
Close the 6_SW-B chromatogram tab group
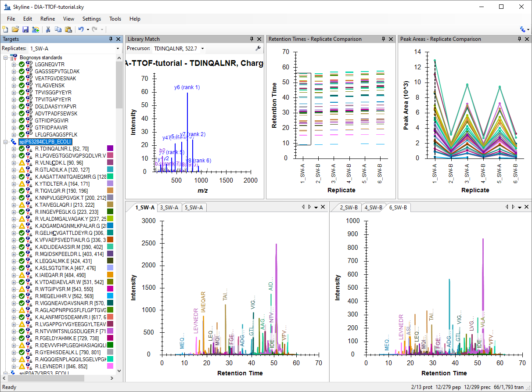526,207
